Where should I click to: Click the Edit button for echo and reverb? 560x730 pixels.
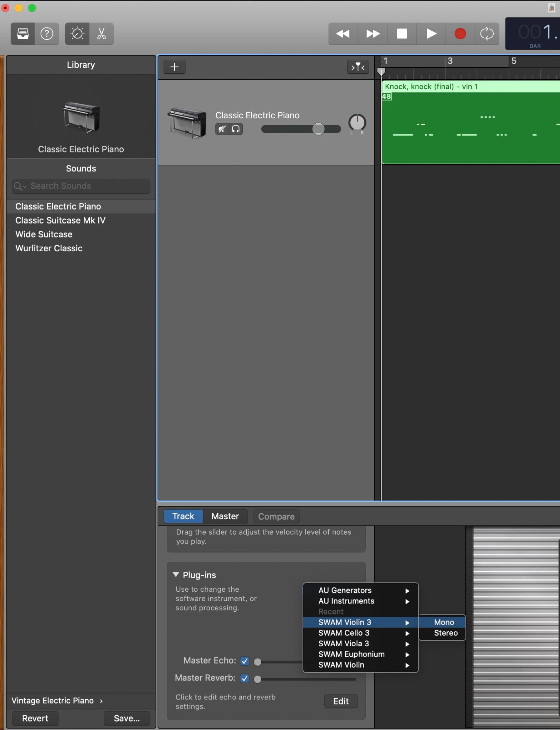coord(341,701)
